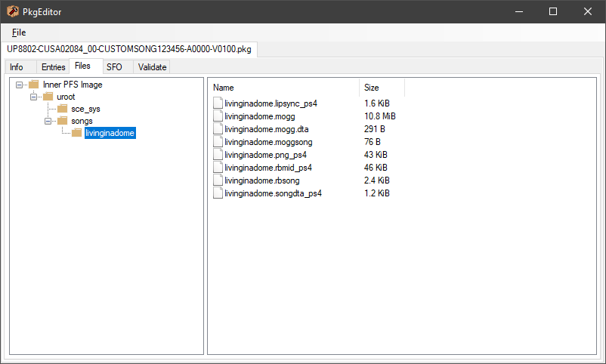This screenshot has height=364, width=606.
Task: Select the livinginadome tree label
Action: click(110, 133)
